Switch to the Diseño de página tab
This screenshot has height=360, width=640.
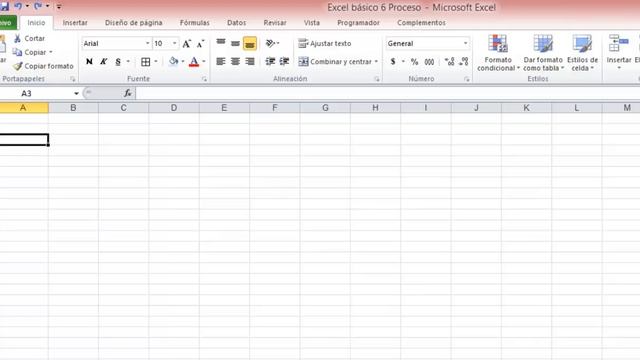pos(133,23)
